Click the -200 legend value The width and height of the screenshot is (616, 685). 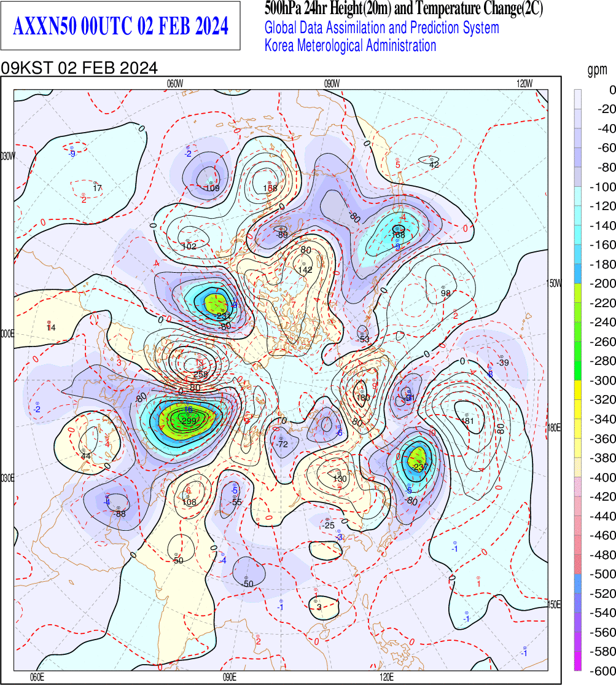tap(602, 284)
